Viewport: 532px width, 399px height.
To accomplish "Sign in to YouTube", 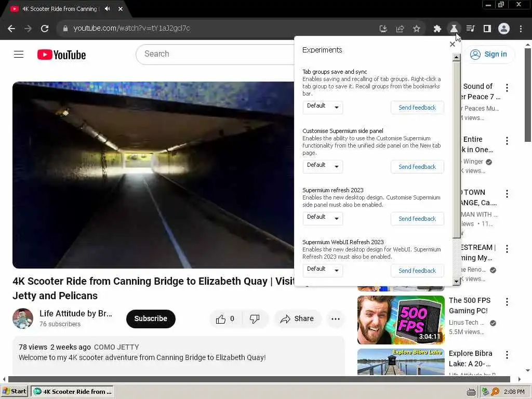I will click(489, 54).
